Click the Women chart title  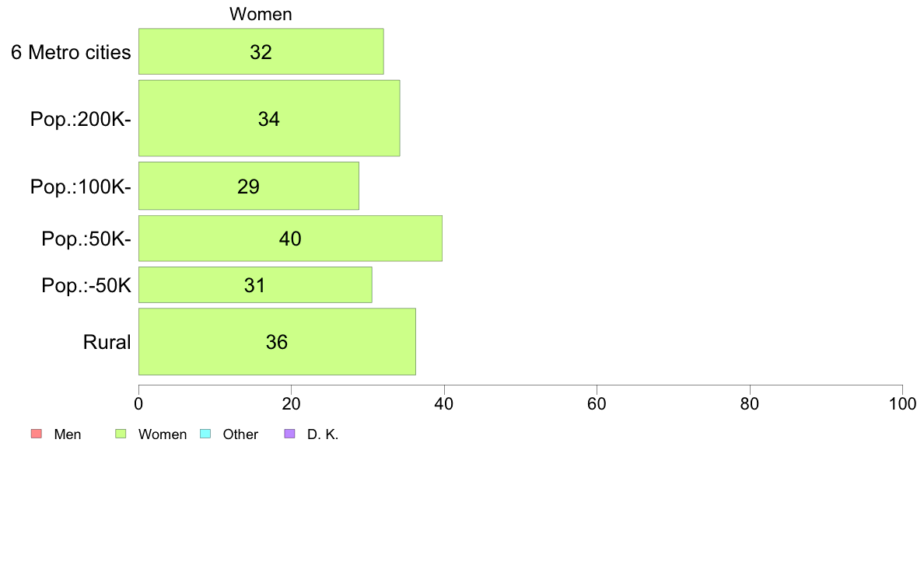[x=261, y=14]
